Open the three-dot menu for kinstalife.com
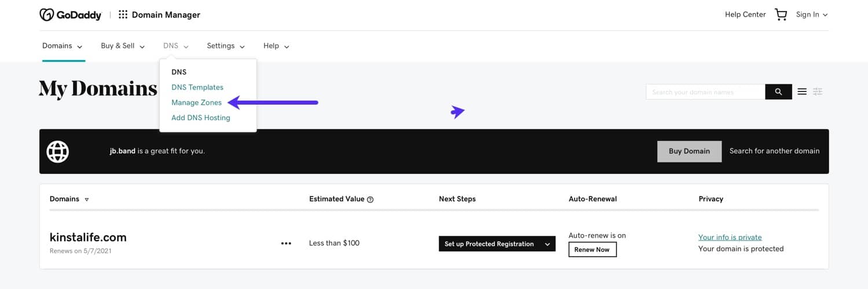 pyautogui.click(x=286, y=243)
